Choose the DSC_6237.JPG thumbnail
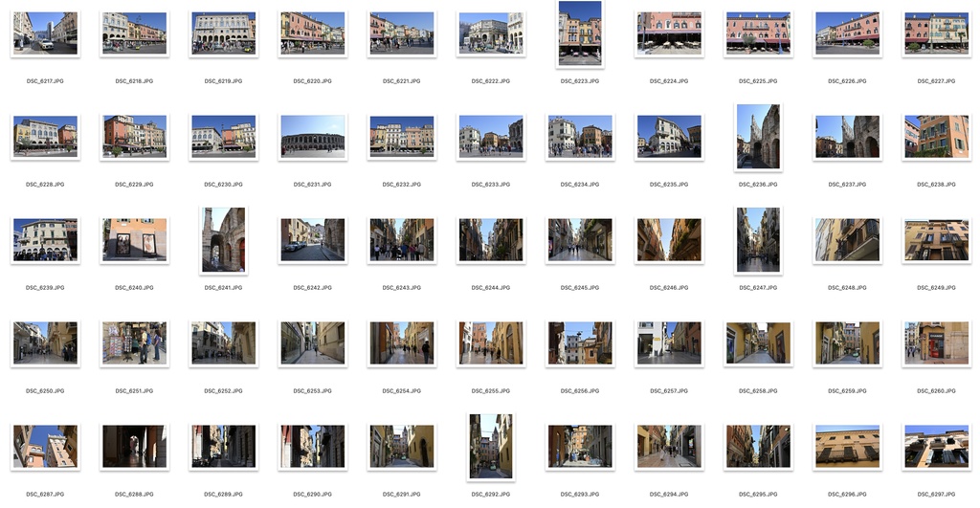The width and height of the screenshot is (980, 508). (x=847, y=137)
